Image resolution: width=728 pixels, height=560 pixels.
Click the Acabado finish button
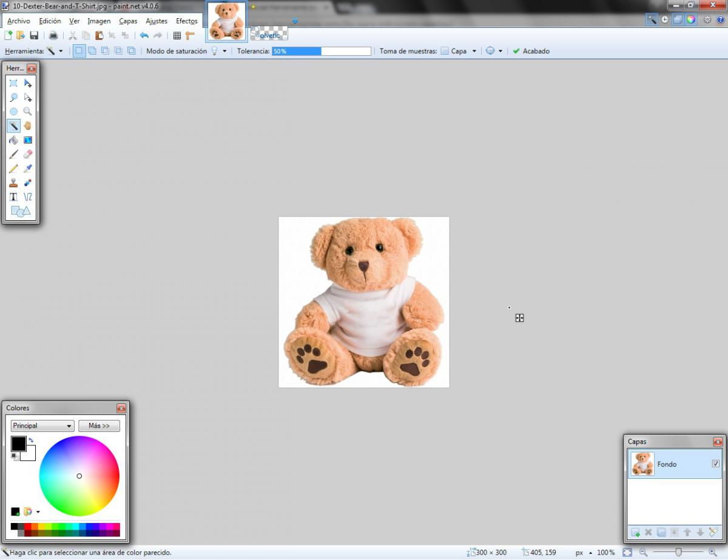point(531,51)
